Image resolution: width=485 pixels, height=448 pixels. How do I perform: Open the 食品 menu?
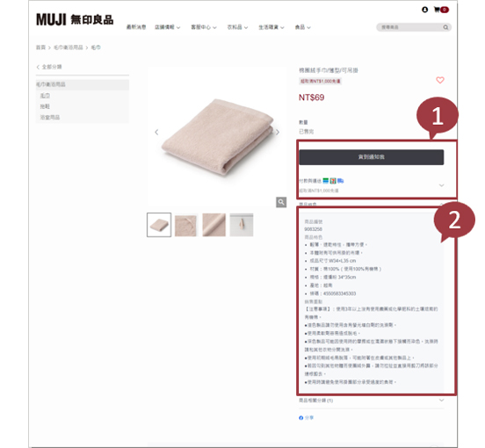point(302,27)
